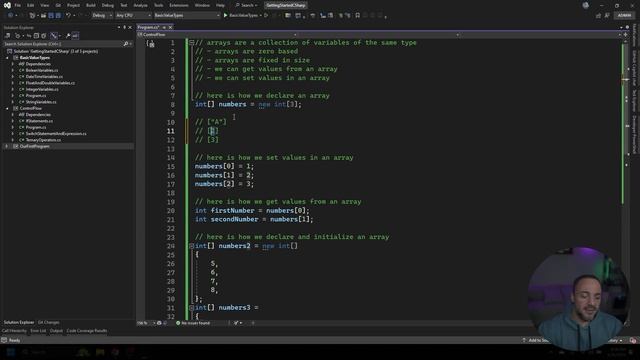Collapse the BasicValueTypes project node
640x360 pixels.
(7, 58)
